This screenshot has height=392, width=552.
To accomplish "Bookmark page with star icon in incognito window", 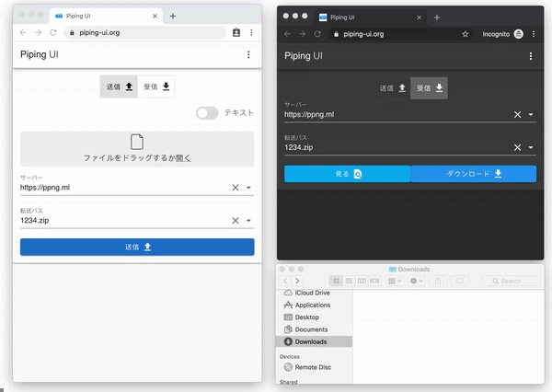I will coord(465,34).
